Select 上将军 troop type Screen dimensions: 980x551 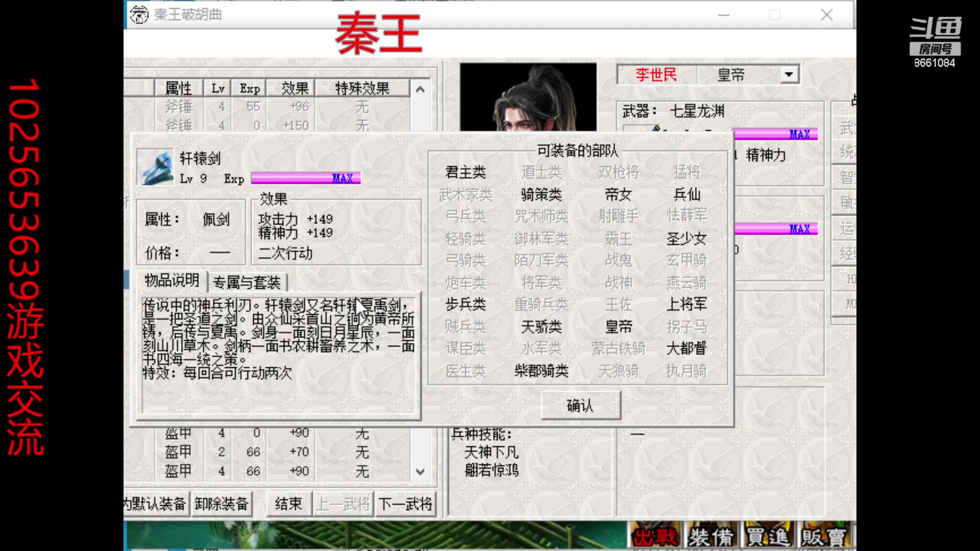[687, 304]
